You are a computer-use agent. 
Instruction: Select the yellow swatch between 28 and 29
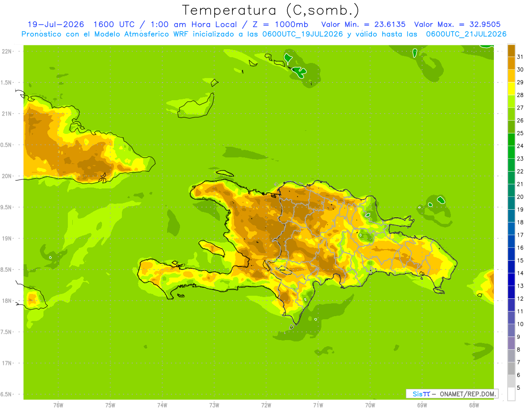coord(511,89)
